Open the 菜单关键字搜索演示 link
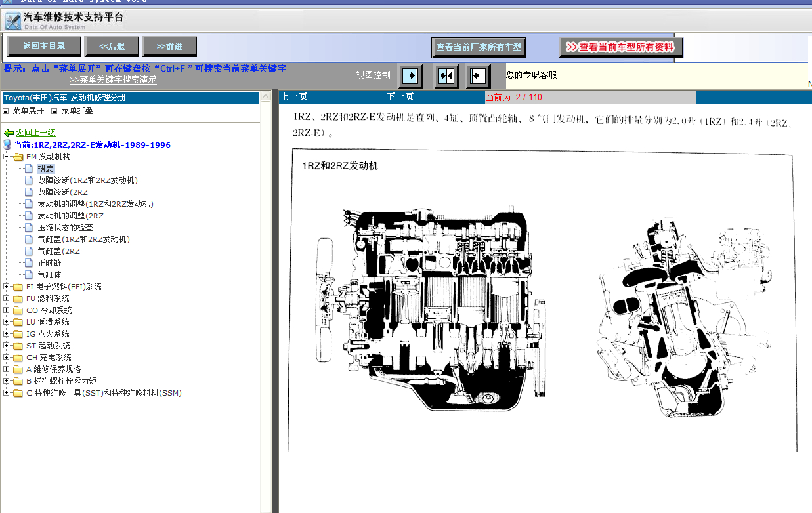Image resolution: width=812 pixels, height=513 pixels. point(113,80)
